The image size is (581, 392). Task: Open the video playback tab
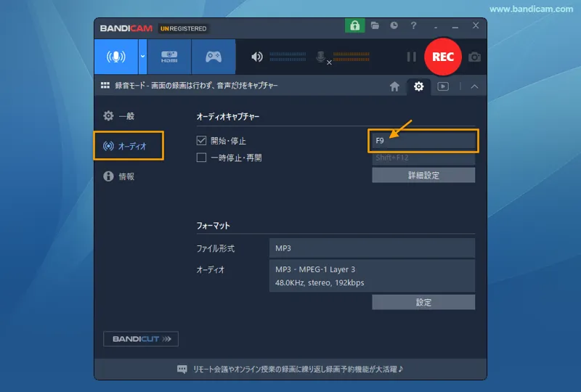443,86
